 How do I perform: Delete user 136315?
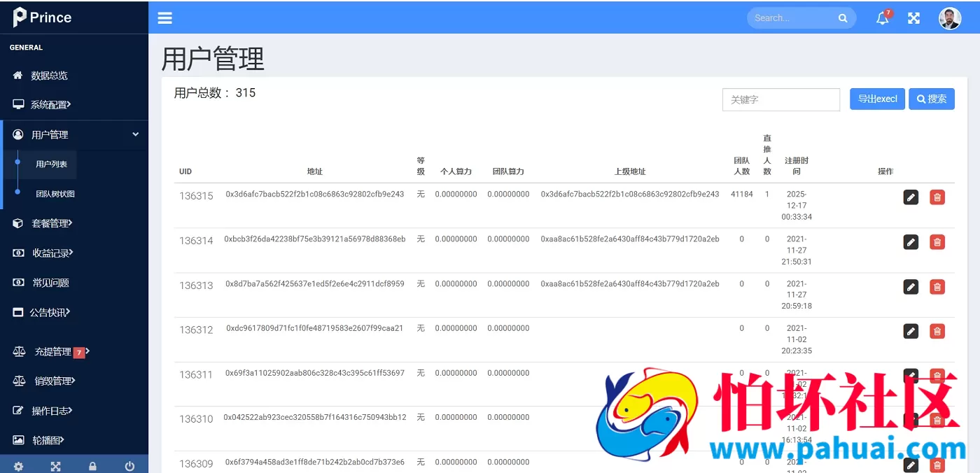point(937,197)
